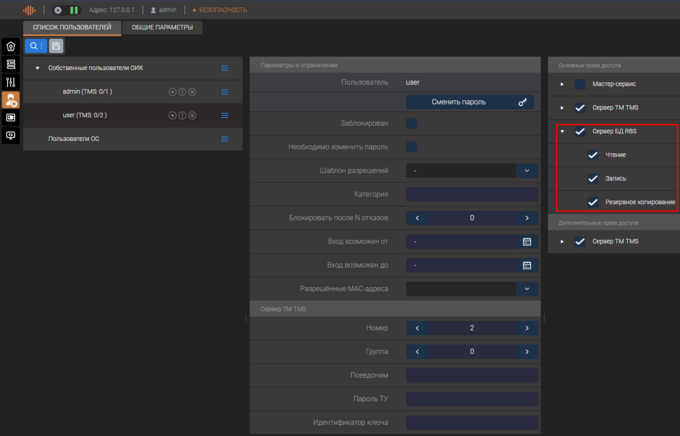Click the sliders settings icon in the sidebar

click(x=11, y=82)
